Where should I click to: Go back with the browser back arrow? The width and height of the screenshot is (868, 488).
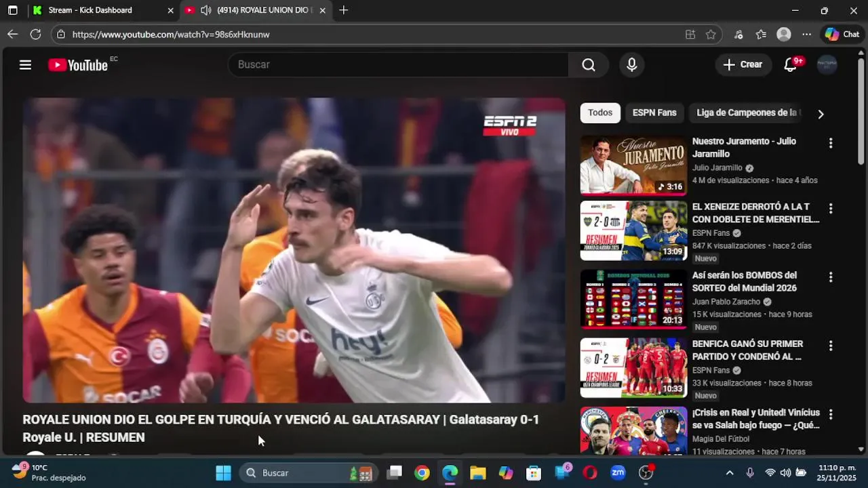point(13,34)
